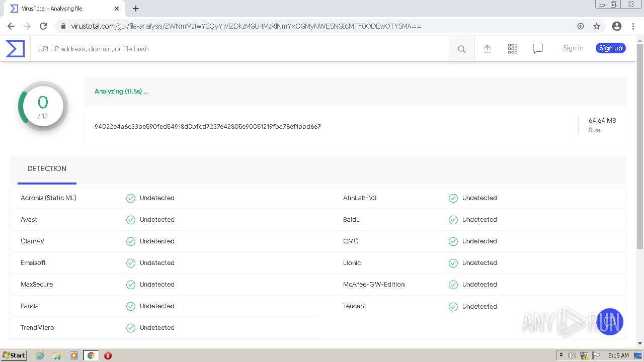Click the Emsisoft Undetected check icon
Image resolution: width=644 pixels, height=362 pixels.
point(131,263)
